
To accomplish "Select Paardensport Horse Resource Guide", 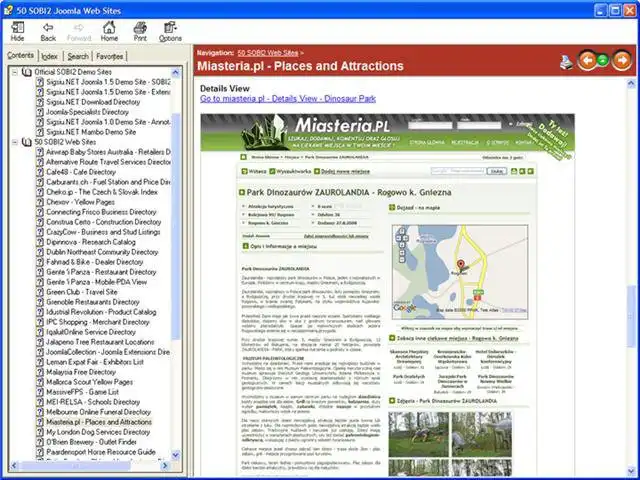I will (101, 452).
